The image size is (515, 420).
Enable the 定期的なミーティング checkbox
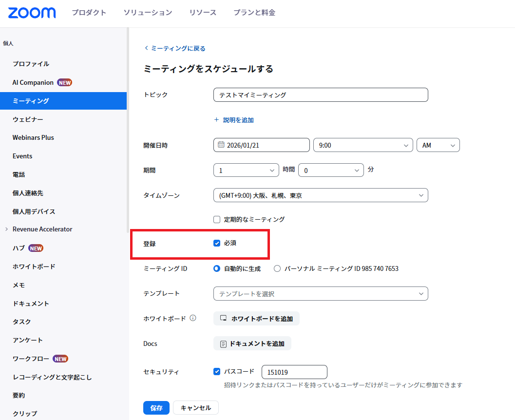coord(217,219)
